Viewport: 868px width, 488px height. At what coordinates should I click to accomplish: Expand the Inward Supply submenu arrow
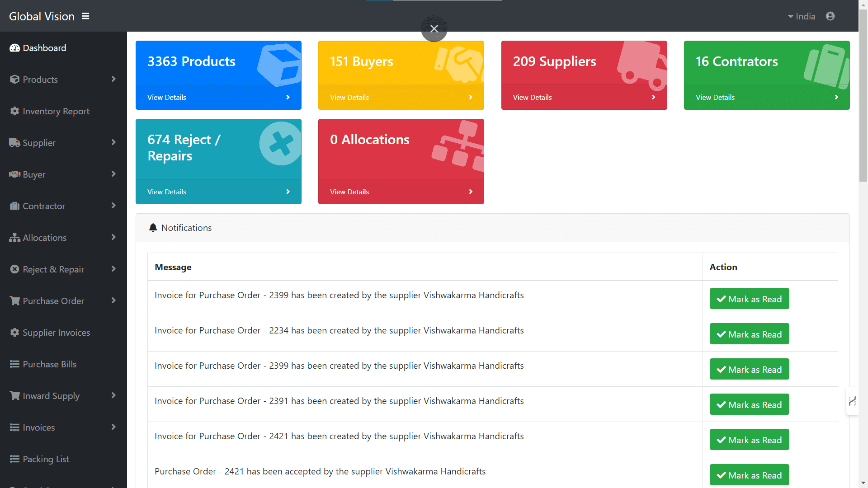tap(113, 396)
